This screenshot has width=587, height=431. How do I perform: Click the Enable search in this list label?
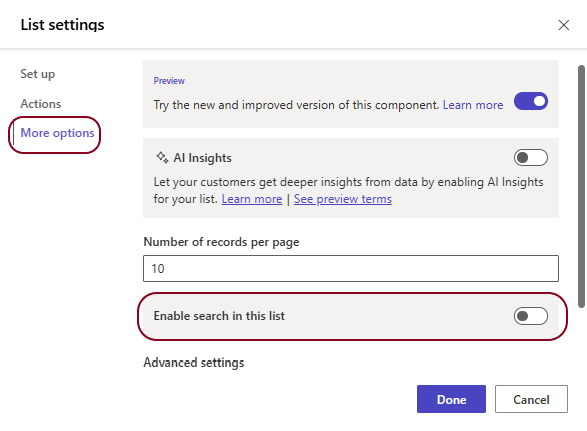click(219, 316)
